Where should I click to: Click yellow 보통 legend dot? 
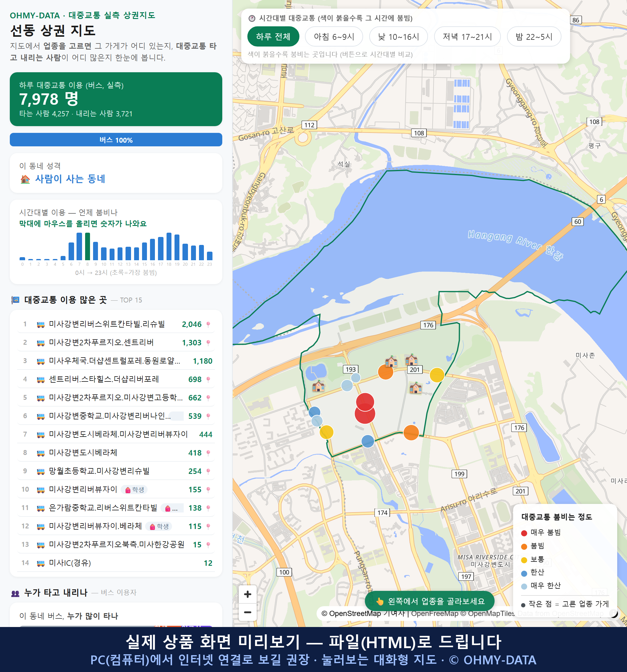point(524,560)
